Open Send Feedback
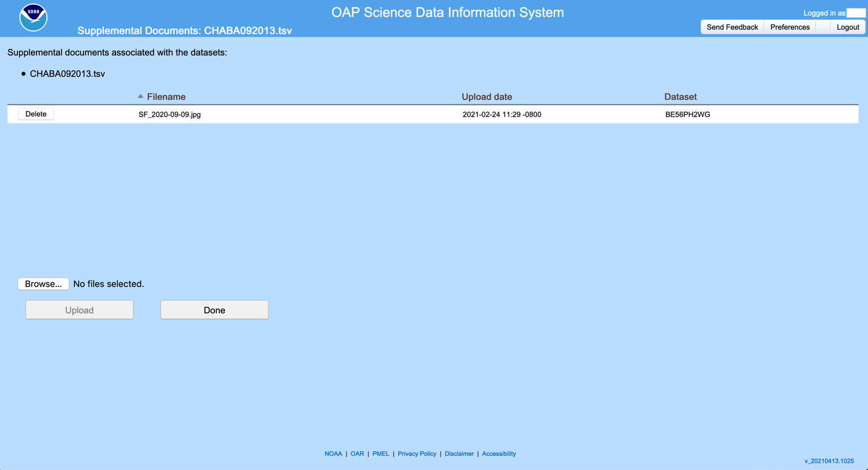The height and width of the screenshot is (470, 868). (x=732, y=27)
